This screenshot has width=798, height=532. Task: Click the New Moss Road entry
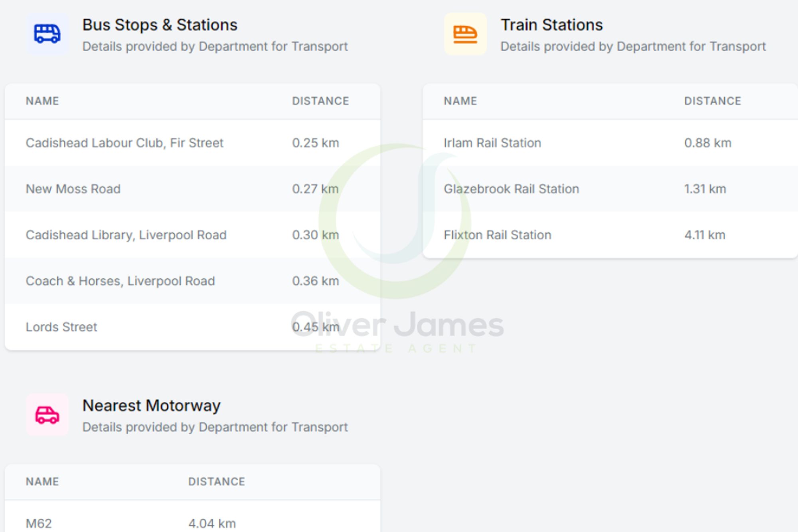pos(73,189)
